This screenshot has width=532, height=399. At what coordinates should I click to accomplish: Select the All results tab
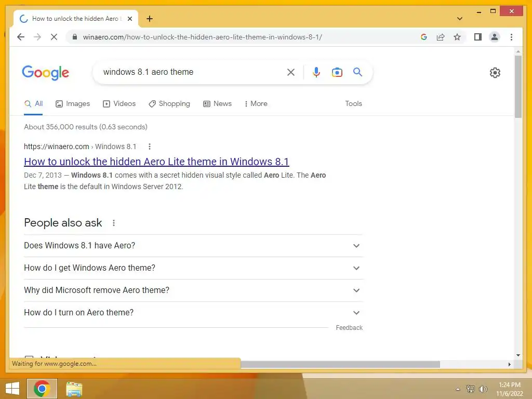(x=34, y=104)
